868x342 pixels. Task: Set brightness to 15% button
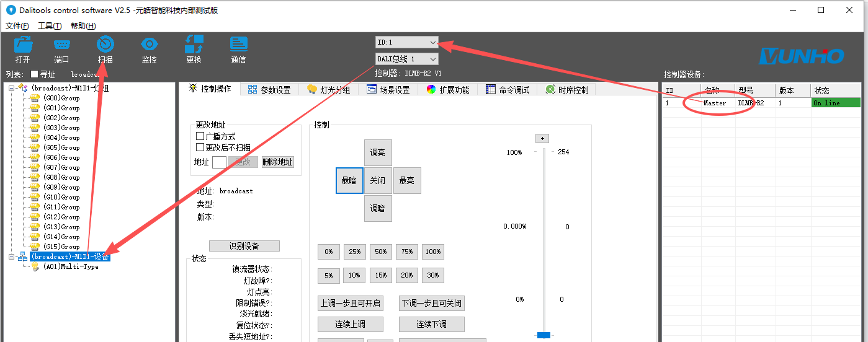(x=381, y=275)
